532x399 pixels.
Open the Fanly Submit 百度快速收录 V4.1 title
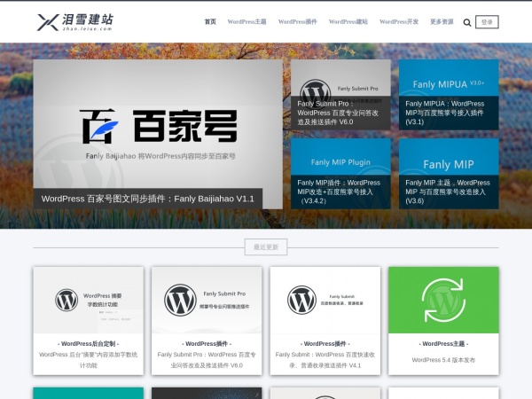[x=325, y=360]
